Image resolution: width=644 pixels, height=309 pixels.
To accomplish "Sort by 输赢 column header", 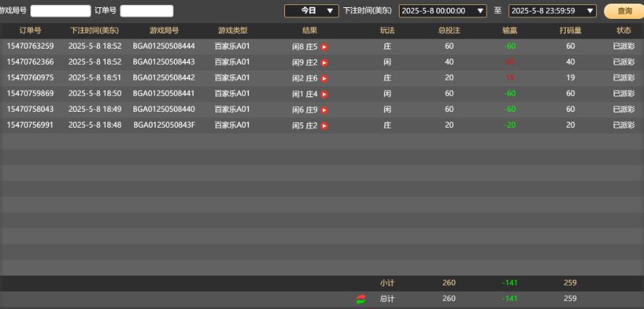I will click(x=510, y=30).
